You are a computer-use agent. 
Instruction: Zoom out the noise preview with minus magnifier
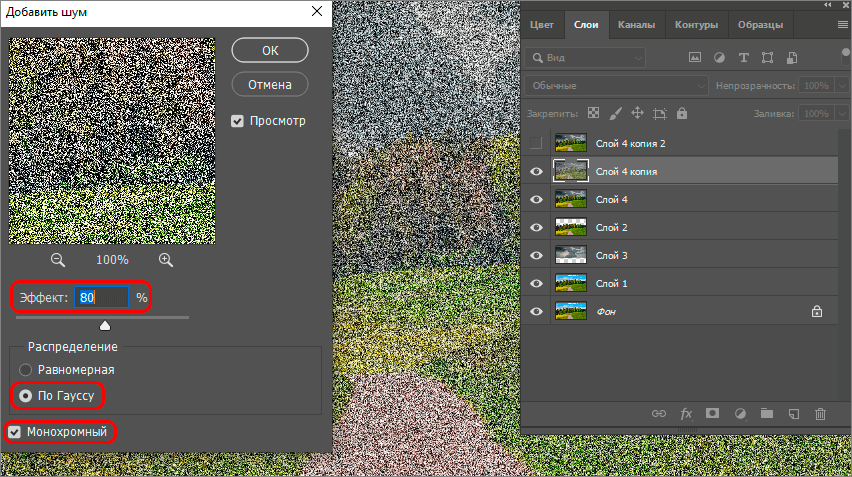pos(58,260)
